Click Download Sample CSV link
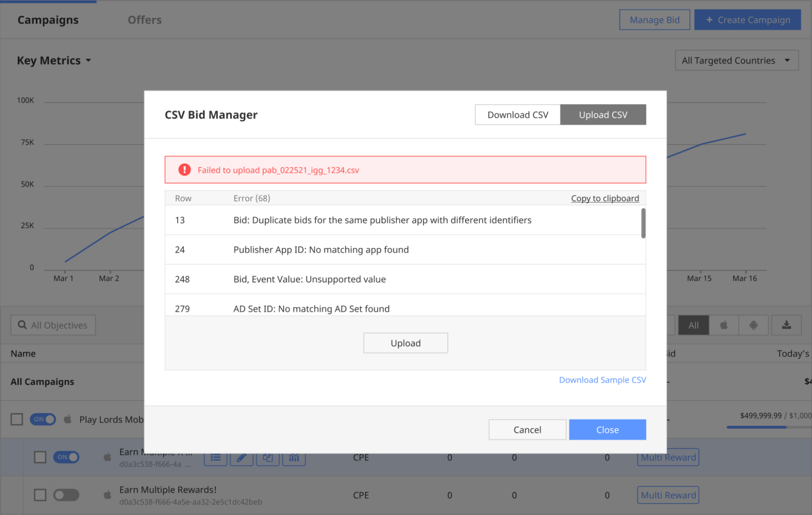812x515 pixels. pos(602,380)
